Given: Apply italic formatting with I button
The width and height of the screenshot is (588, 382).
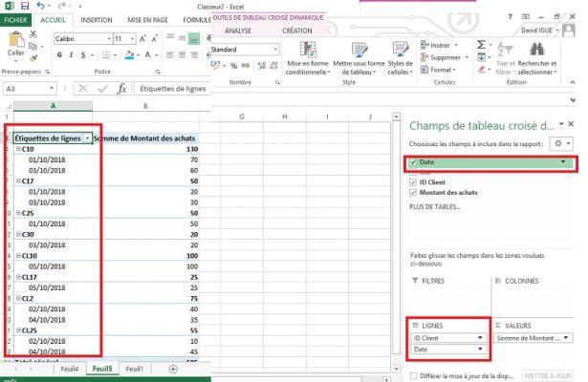Looking at the screenshot, I should pos(72,55).
